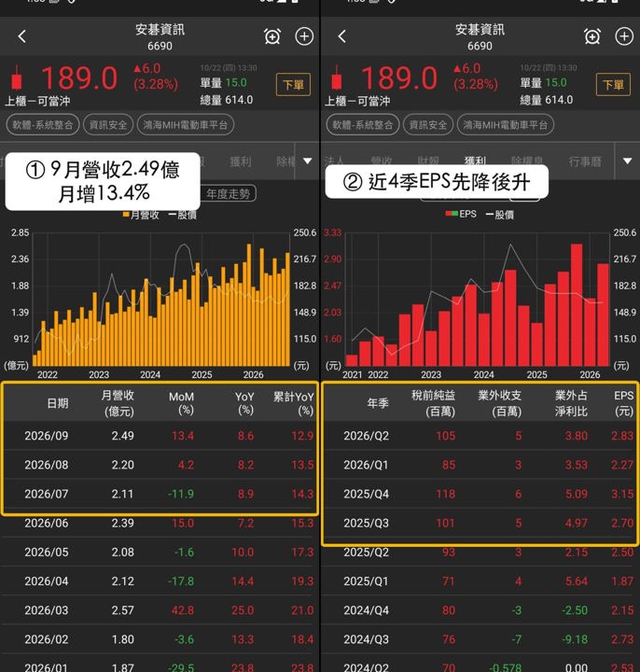The width and height of the screenshot is (640, 672).
Task: Open row 2024/Q4 in EPS table
Action: tap(480, 610)
